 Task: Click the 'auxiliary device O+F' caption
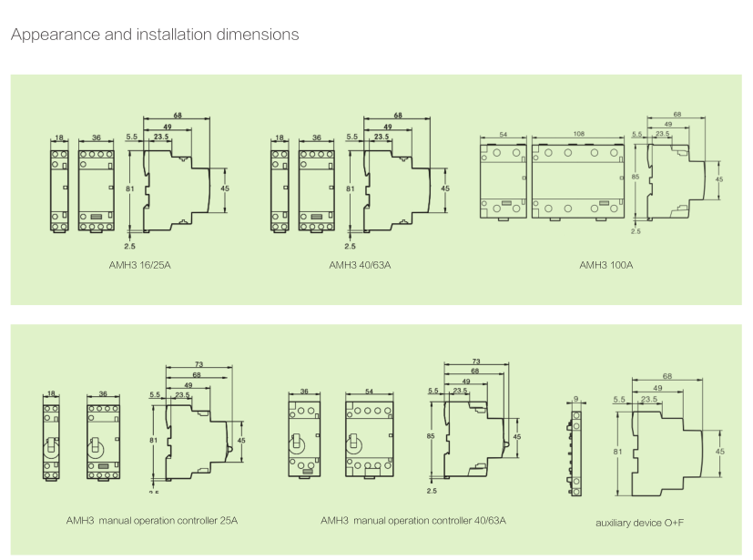click(x=642, y=523)
